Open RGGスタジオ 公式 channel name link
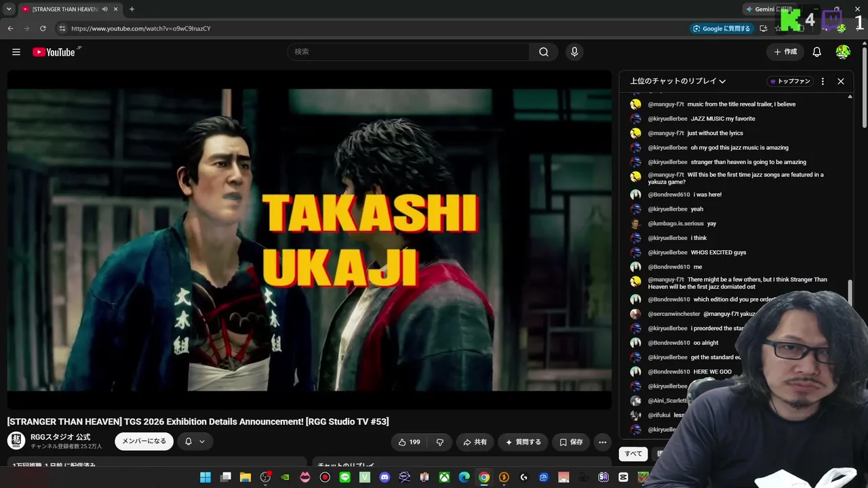 (x=60, y=437)
